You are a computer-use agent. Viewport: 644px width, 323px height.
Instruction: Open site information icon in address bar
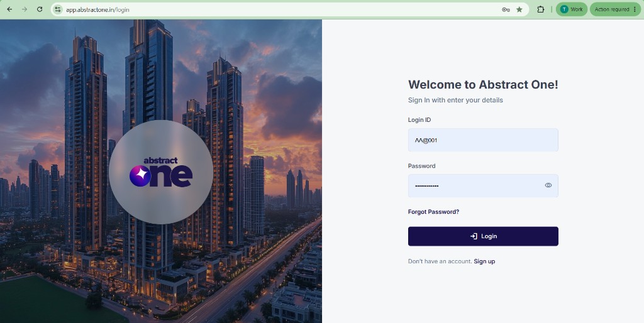coord(58,9)
